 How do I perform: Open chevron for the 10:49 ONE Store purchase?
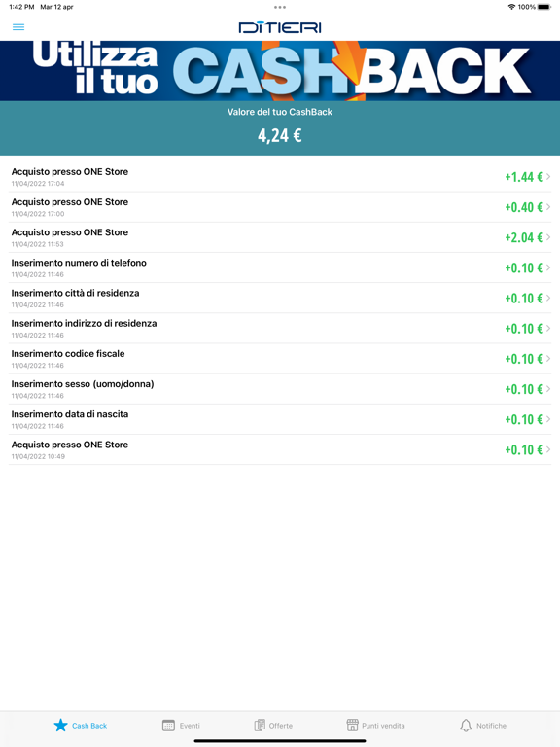point(548,449)
